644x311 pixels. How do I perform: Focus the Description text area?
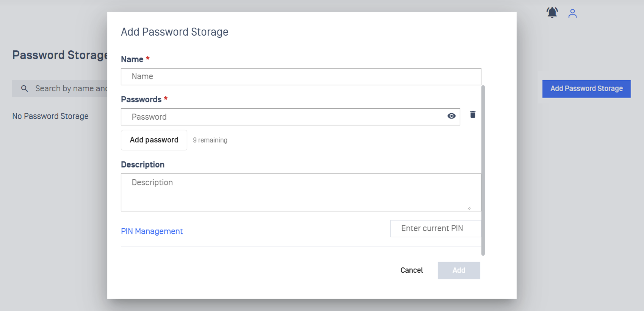(301, 192)
